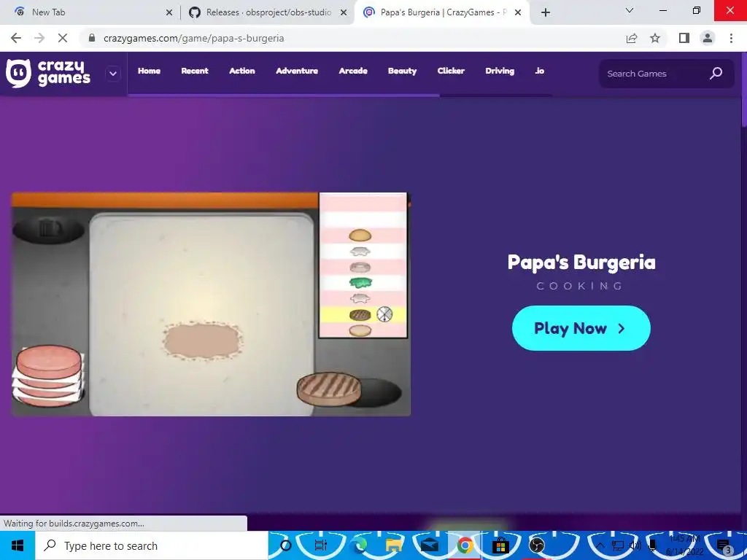Close the obs-studio Releases tab

click(x=344, y=12)
